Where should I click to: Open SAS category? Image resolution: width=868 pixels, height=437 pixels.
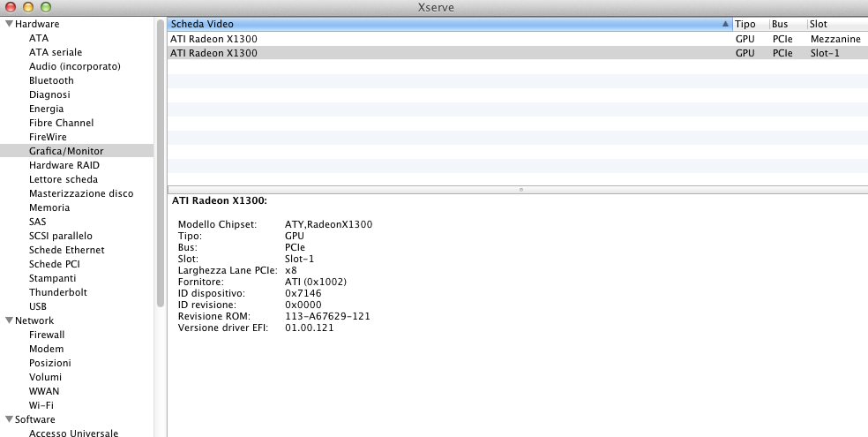pyautogui.click(x=38, y=222)
